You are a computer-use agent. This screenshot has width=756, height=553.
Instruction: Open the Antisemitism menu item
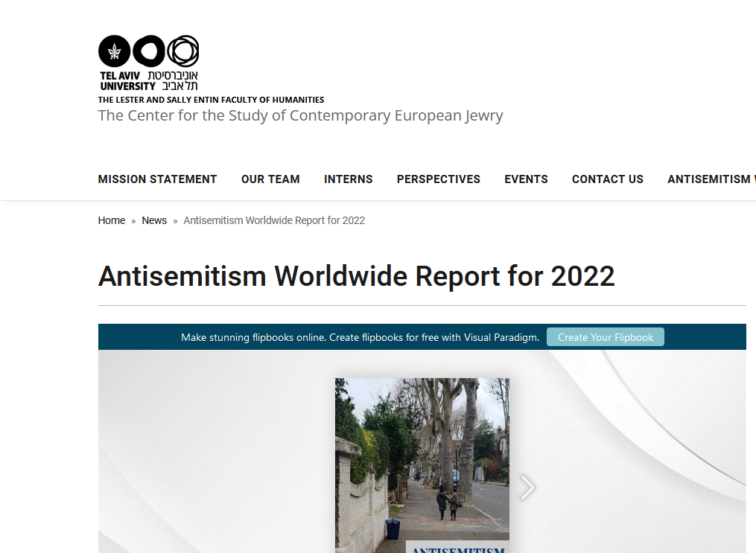pyautogui.click(x=711, y=179)
